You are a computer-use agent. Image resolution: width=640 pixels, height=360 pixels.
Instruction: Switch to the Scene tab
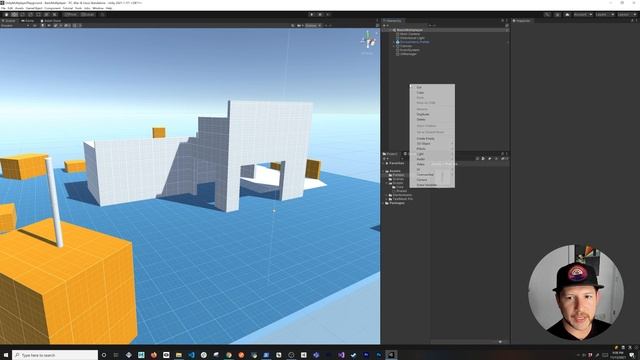tap(9, 20)
